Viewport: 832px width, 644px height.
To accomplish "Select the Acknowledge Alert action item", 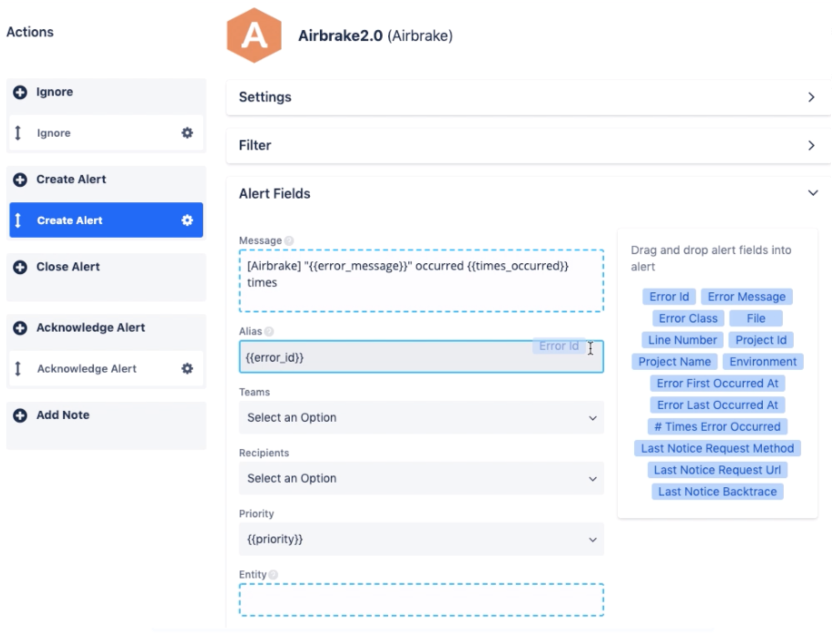I will tap(106, 368).
